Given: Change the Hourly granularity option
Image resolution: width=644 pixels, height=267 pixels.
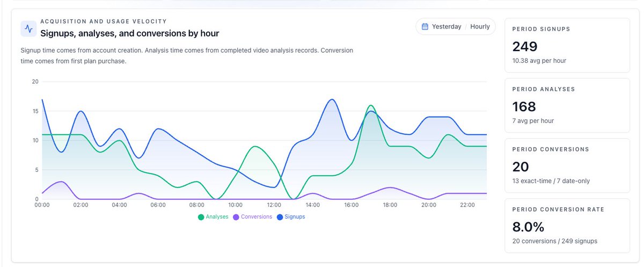Looking at the screenshot, I should click(480, 26).
